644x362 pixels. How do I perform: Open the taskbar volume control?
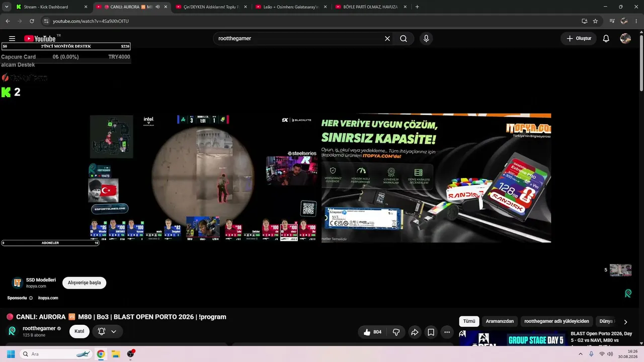(610, 354)
